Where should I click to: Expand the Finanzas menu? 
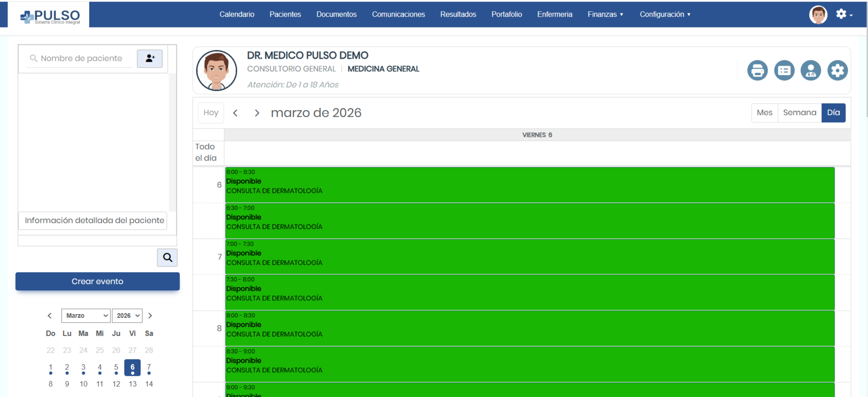(605, 14)
